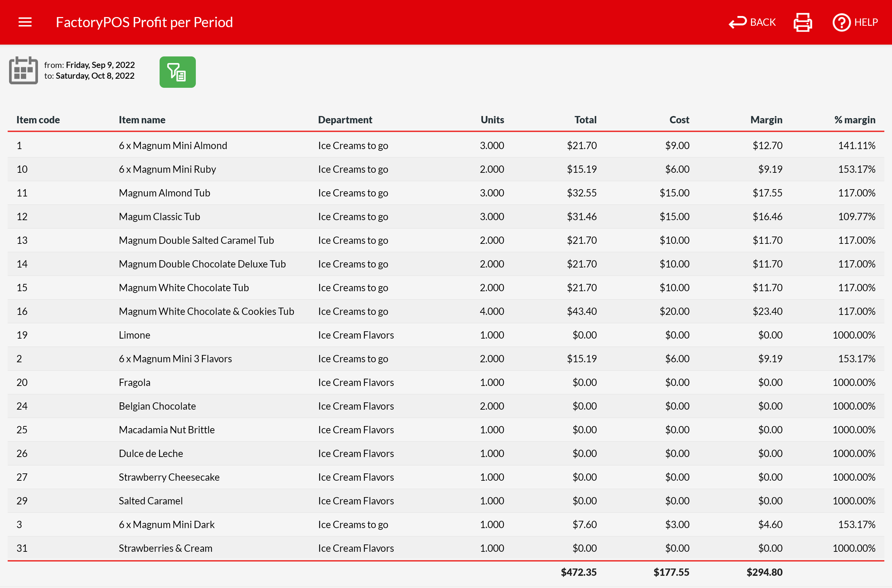Click the BACK arrow button

[752, 22]
